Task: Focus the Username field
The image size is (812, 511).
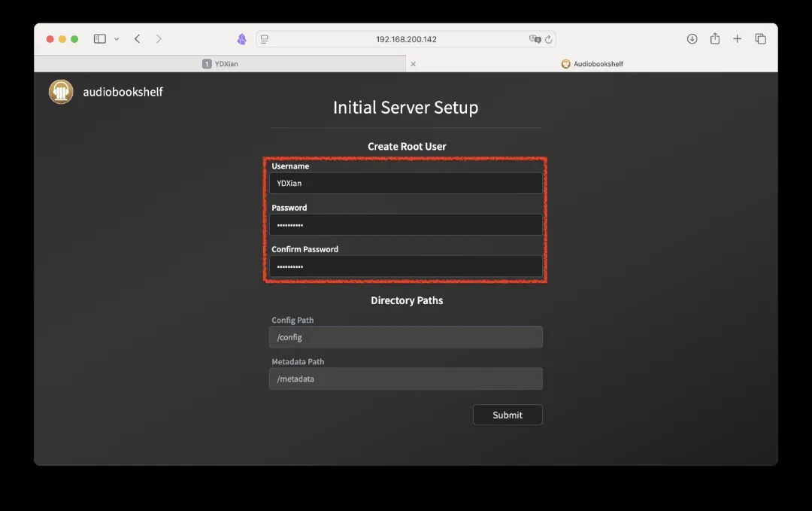Action: [405, 183]
